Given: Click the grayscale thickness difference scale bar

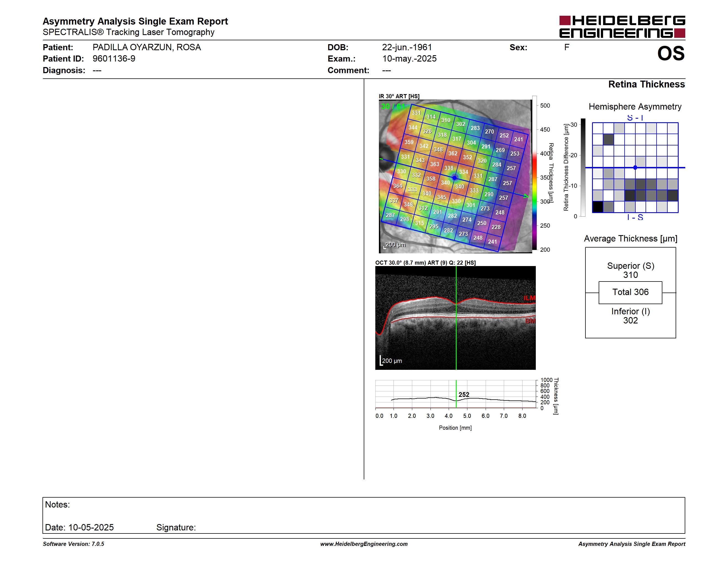Looking at the screenshot, I should coord(583,168).
